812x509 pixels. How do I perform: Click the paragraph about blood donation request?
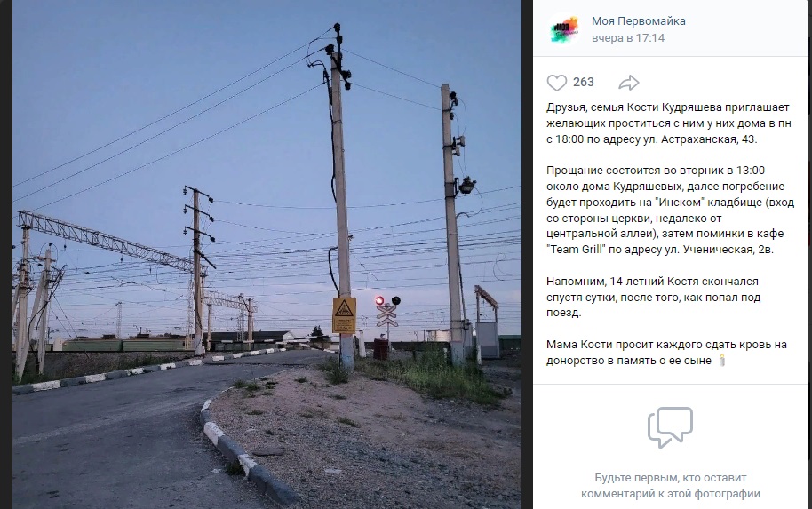click(666, 352)
